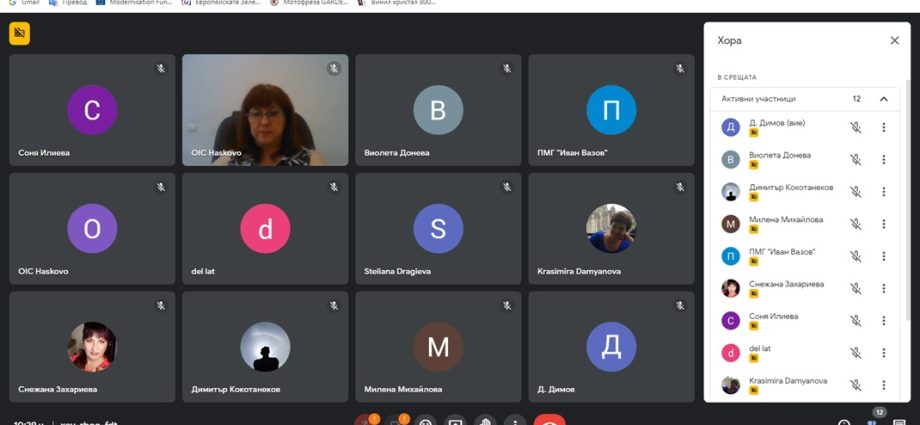Click muted mic icon on Снежана Захариева tile
920x425 pixels.
(160, 305)
